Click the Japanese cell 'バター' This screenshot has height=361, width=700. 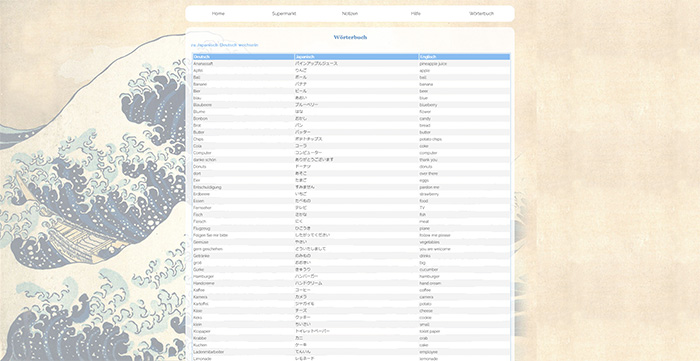[302, 132]
